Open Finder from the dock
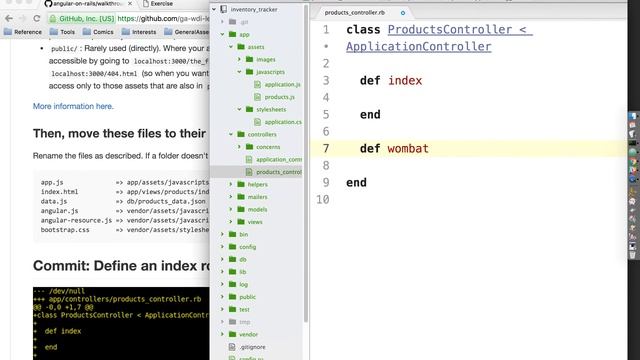The height and width of the screenshot is (360, 640). point(633,116)
